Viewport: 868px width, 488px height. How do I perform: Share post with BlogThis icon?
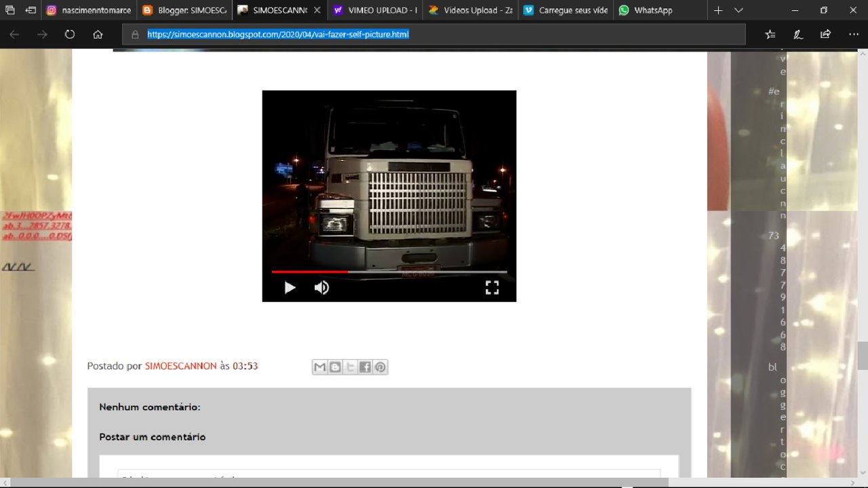(x=335, y=367)
